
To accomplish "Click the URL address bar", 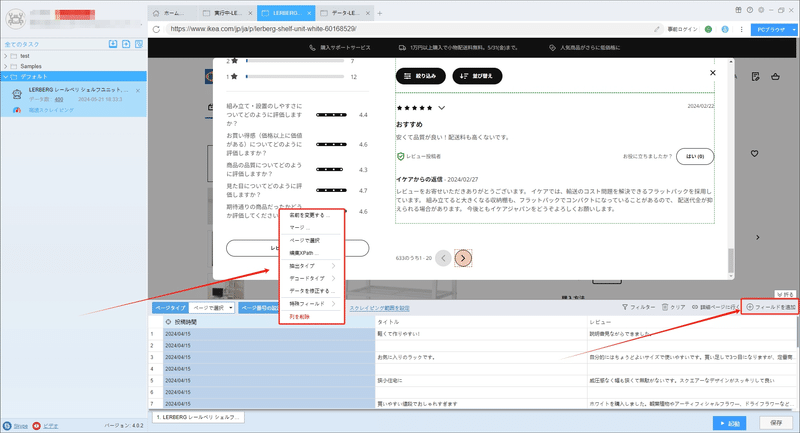I will pyautogui.click(x=408, y=29).
